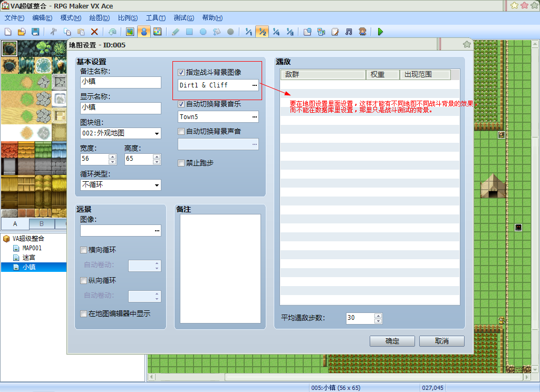Select the Ellipse drawing tool
Screen dimensions: 540x392
pos(203,32)
